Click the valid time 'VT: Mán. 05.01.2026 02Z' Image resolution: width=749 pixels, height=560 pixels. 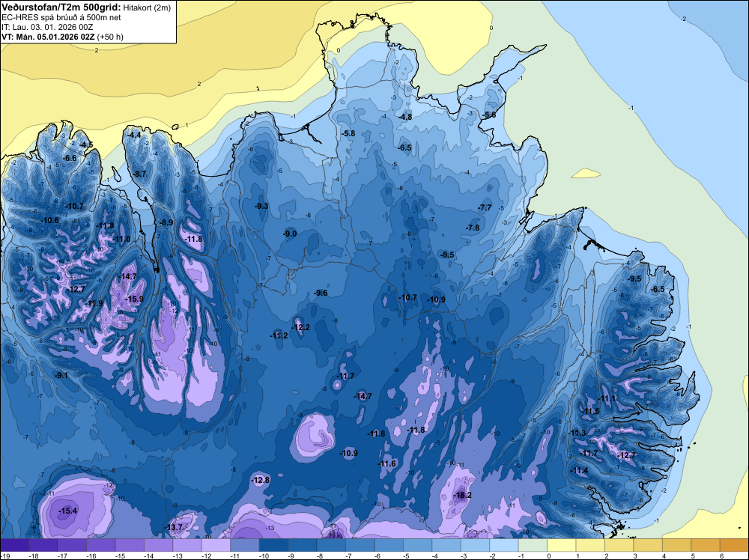tap(48, 37)
